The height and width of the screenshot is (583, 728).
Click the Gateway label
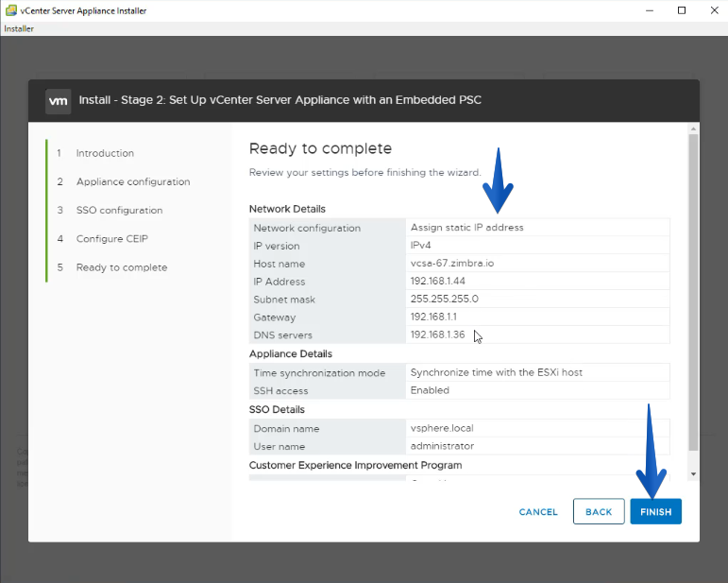click(275, 317)
